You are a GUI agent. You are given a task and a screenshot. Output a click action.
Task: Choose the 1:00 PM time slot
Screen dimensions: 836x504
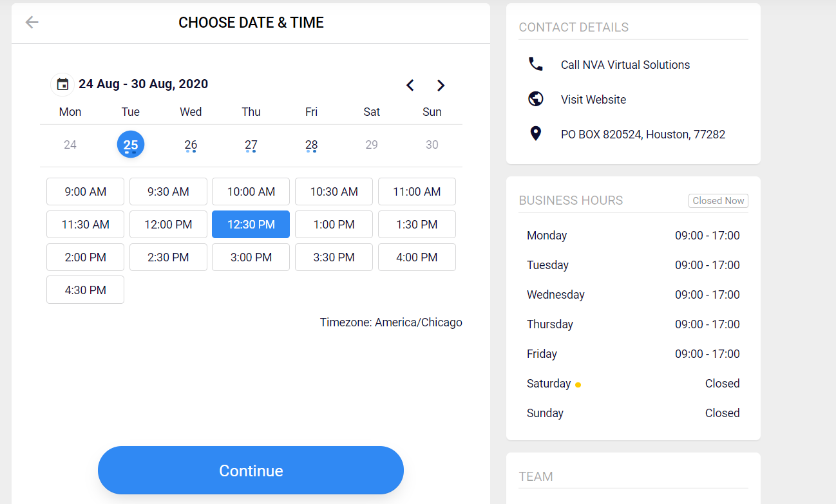[334, 225]
